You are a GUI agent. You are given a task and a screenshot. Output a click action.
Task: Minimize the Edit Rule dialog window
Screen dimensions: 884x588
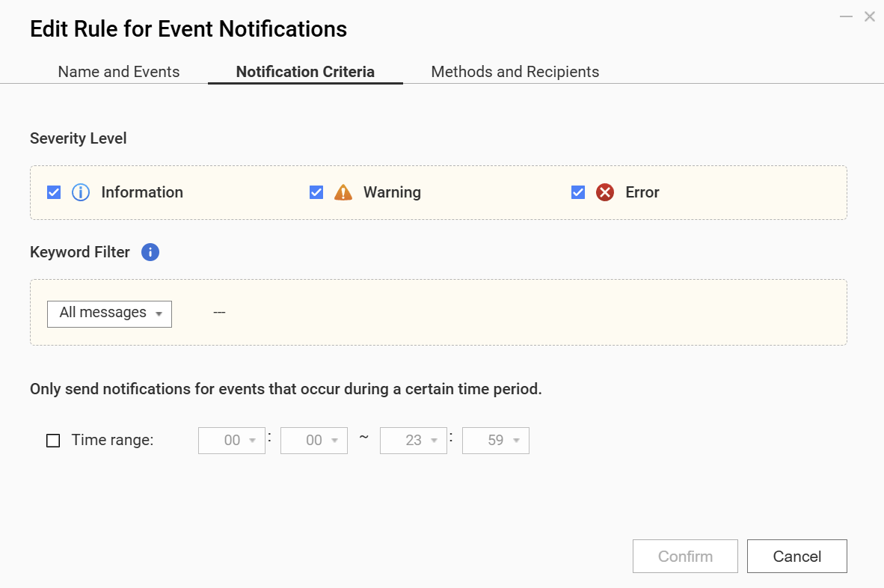(x=846, y=16)
